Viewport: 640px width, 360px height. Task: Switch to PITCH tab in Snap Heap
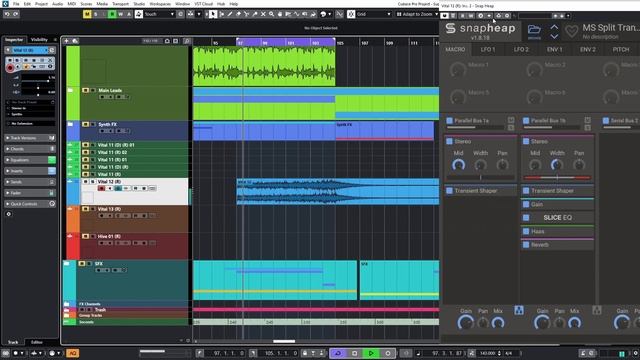tap(621, 49)
